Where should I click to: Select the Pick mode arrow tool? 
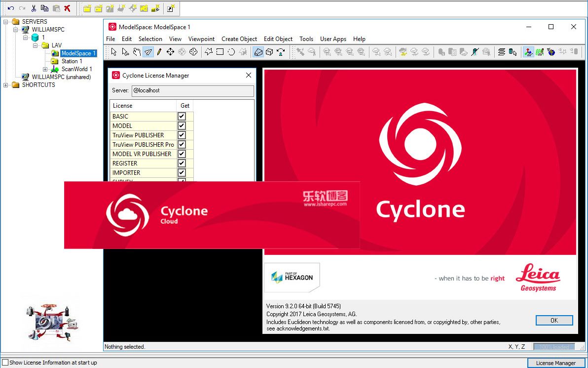[x=114, y=52]
